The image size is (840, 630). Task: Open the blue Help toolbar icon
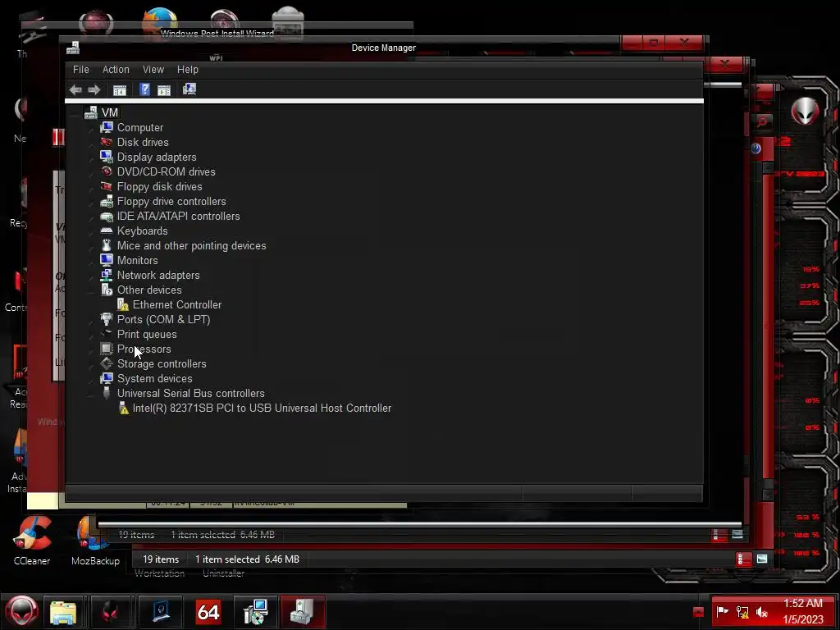144,89
